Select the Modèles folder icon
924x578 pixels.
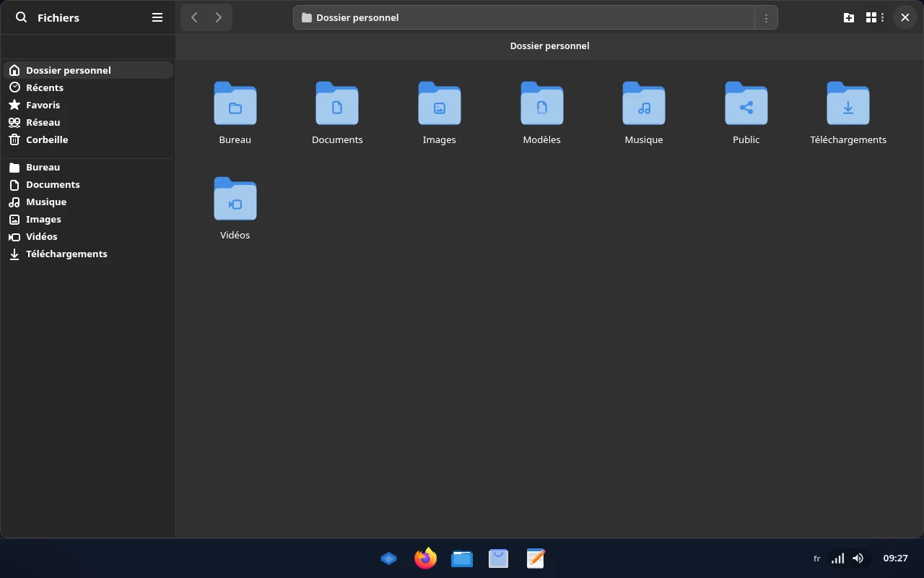coord(542,103)
